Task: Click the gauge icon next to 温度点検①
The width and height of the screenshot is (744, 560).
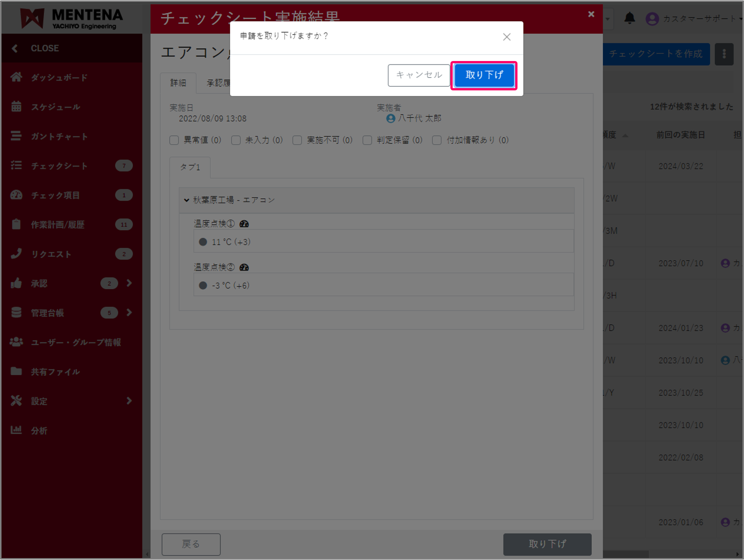Action: [x=244, y=223]
